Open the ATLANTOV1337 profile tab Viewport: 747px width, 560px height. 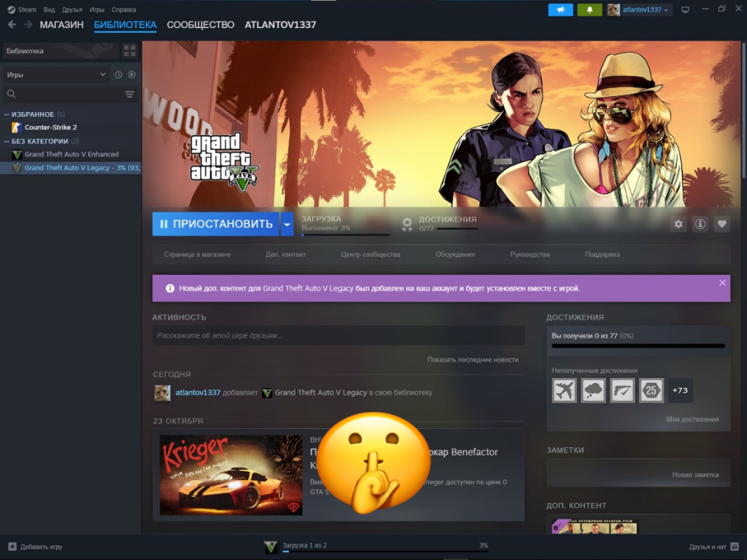[x=281, y=25]
